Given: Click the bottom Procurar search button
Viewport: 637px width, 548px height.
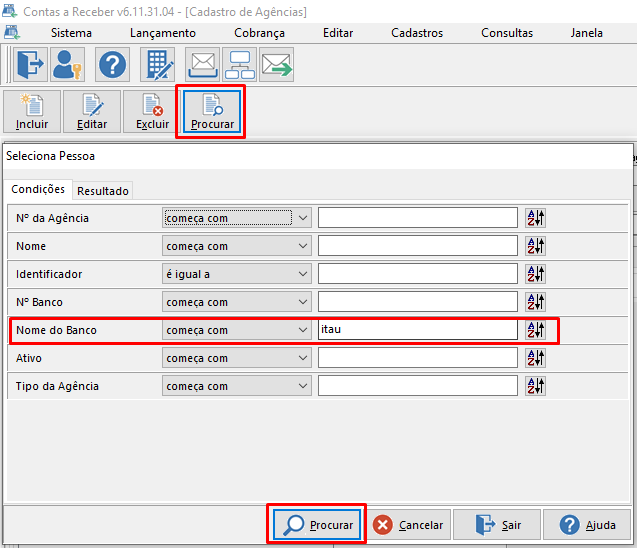Looking at the screenshot, I should (x=317, y=525).
